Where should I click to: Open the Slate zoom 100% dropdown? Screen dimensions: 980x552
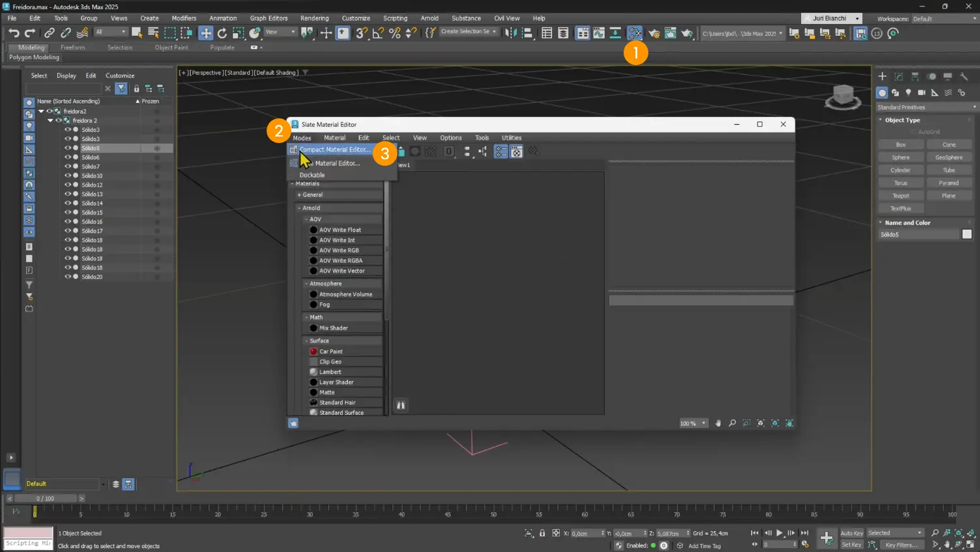[x=693, y=423]
